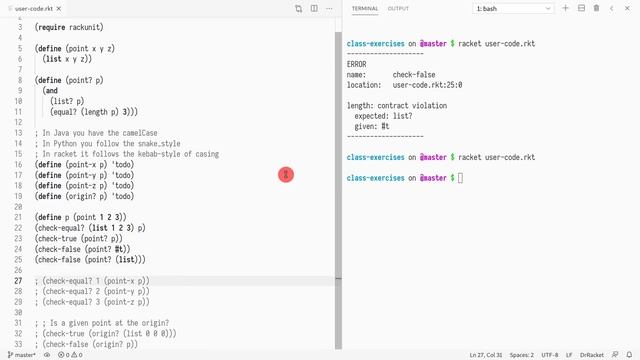This screenshot has width=640, height=360.
Task: Click 'expected: list?' in terminal
Action: [x=383, y=116]
